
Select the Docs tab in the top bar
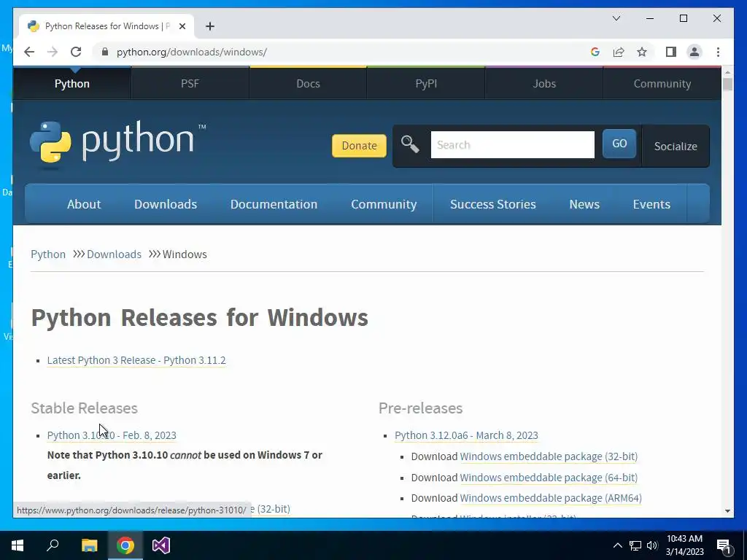click(309, 83)
